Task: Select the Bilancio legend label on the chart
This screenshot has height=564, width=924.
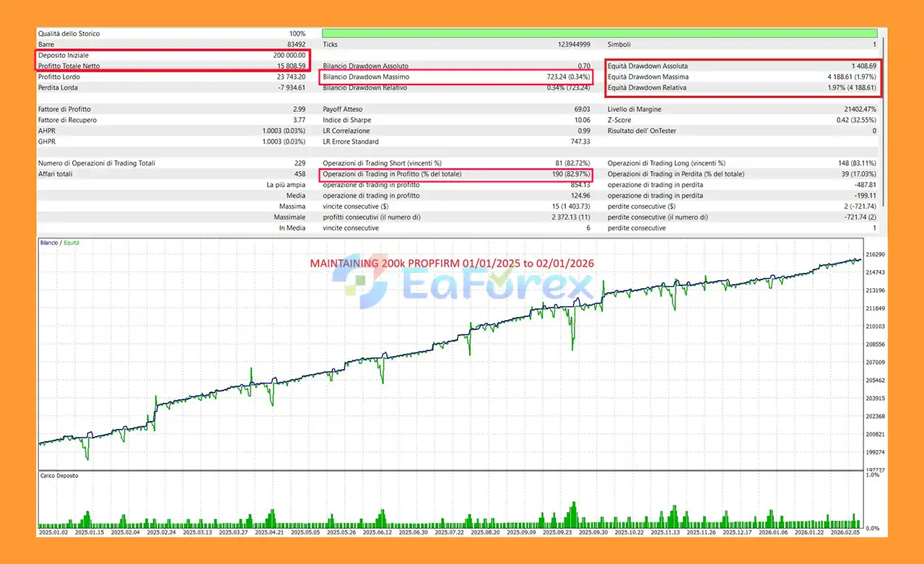Action: [50, 243]
